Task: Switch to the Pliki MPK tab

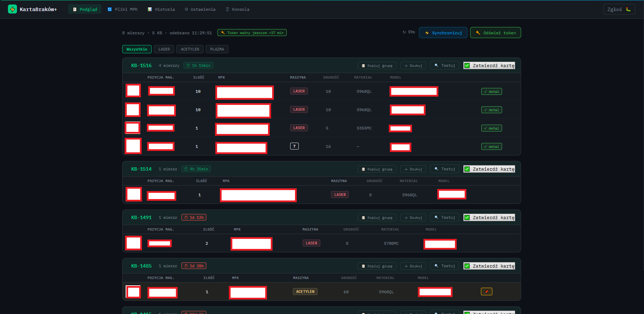Action: point(123,9)
